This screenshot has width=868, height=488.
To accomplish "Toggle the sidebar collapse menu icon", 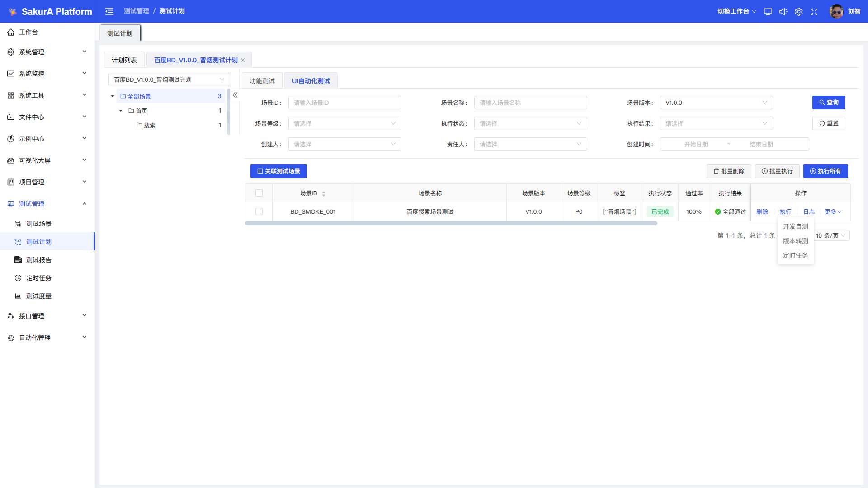I will 109,11.
